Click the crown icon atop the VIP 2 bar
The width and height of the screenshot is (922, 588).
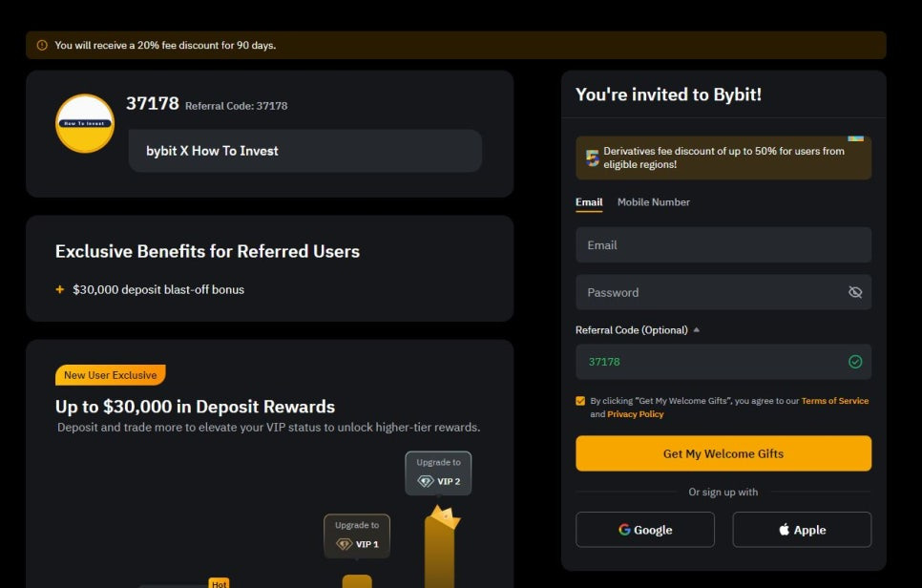[x=444, y=517]
